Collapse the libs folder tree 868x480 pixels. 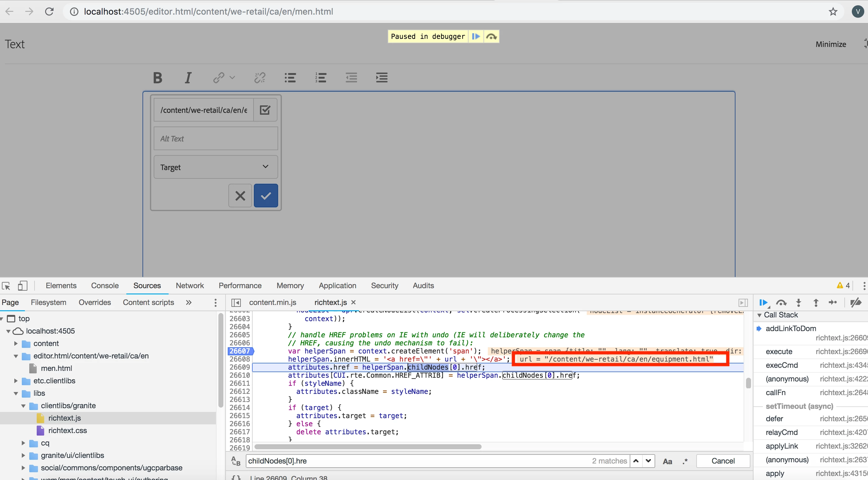16,393
